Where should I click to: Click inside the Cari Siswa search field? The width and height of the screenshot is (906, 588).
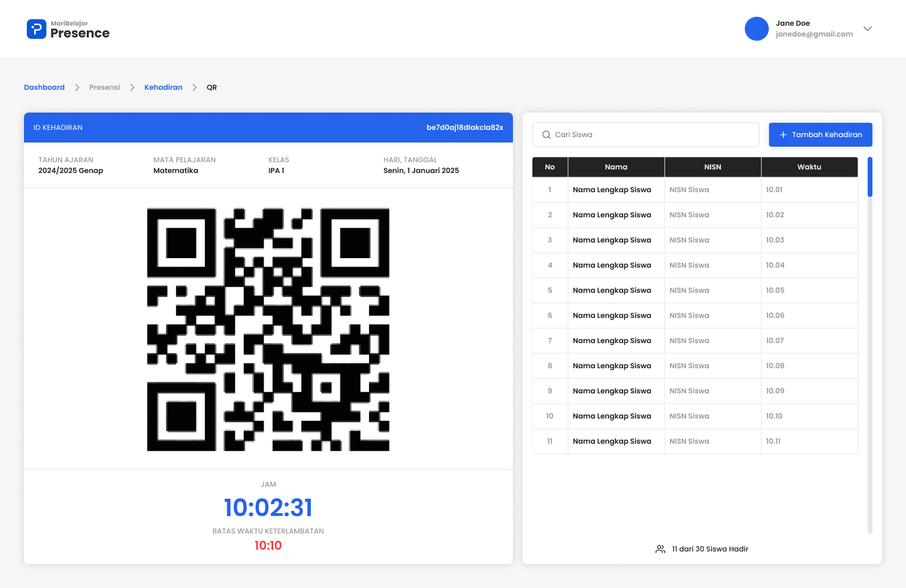pyautogui.click(x=645, y=135)
